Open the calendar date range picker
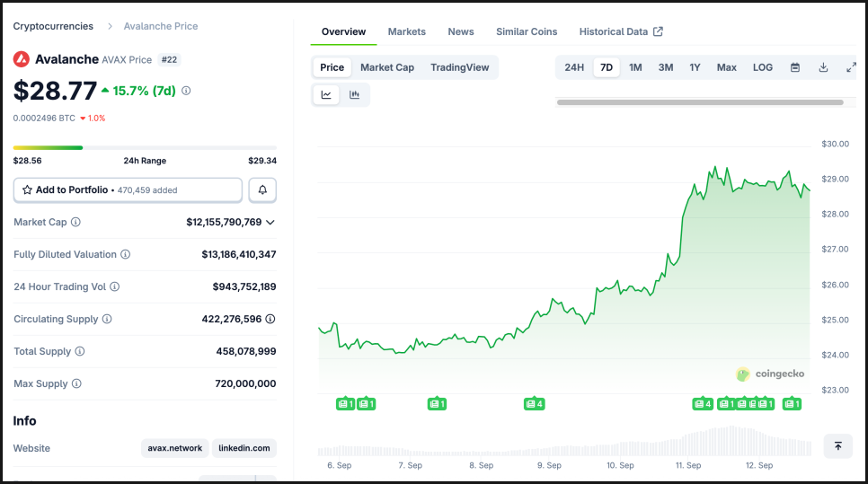The height and width of the screenshot is (484, 868). click(x=795, y=67)
